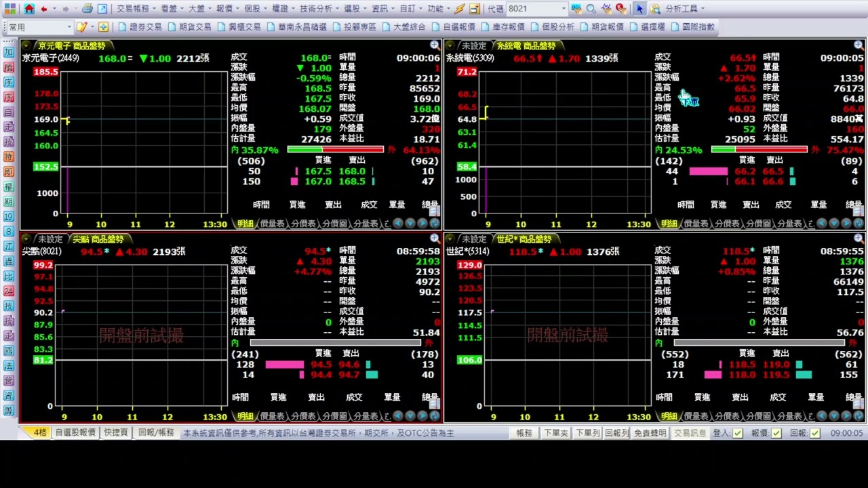Screen dimensions: 868x488
Task: Expand the 系統電 panel menu arrow
Action: pos(450,46)
